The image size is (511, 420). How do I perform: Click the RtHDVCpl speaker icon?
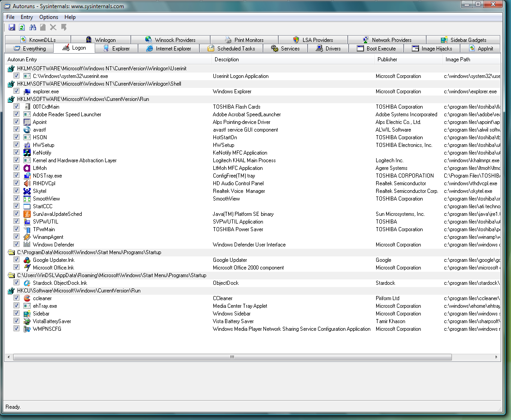point(27,183)
